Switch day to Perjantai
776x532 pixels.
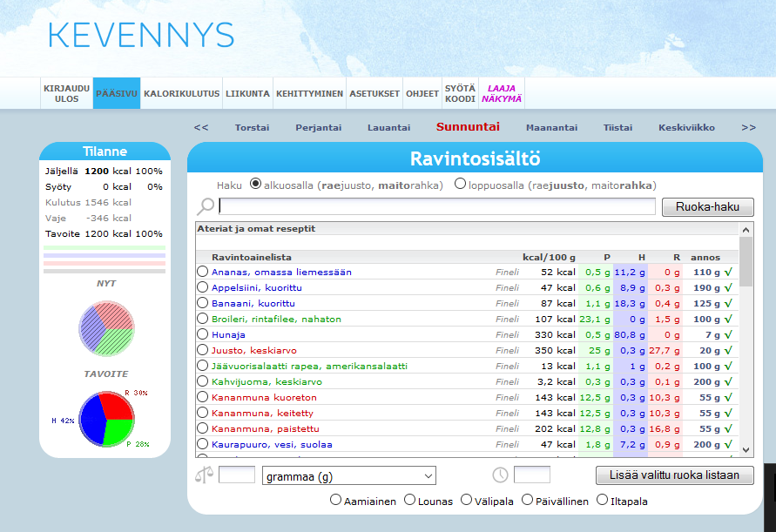pos(318,128)
